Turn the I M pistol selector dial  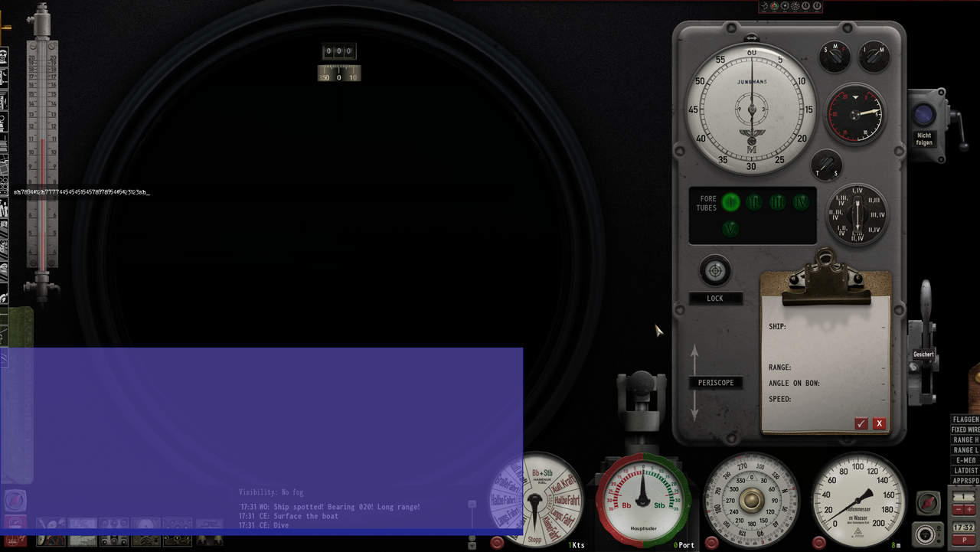874,57
